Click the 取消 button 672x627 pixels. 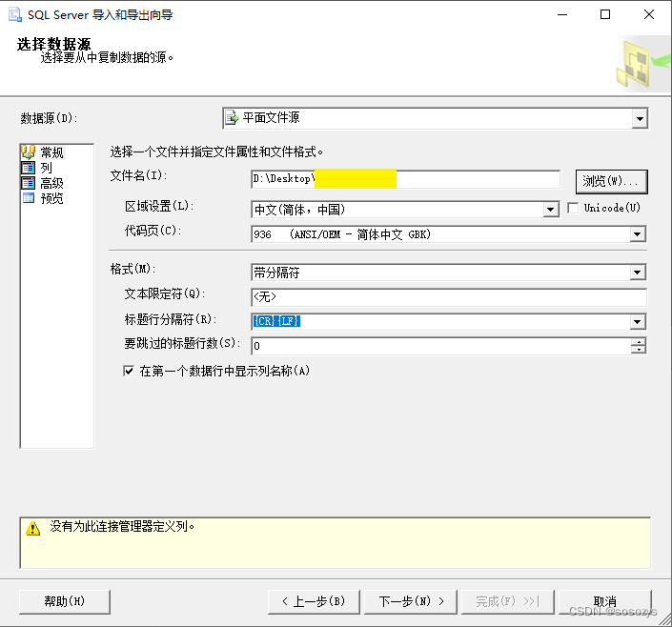[604, 601]
